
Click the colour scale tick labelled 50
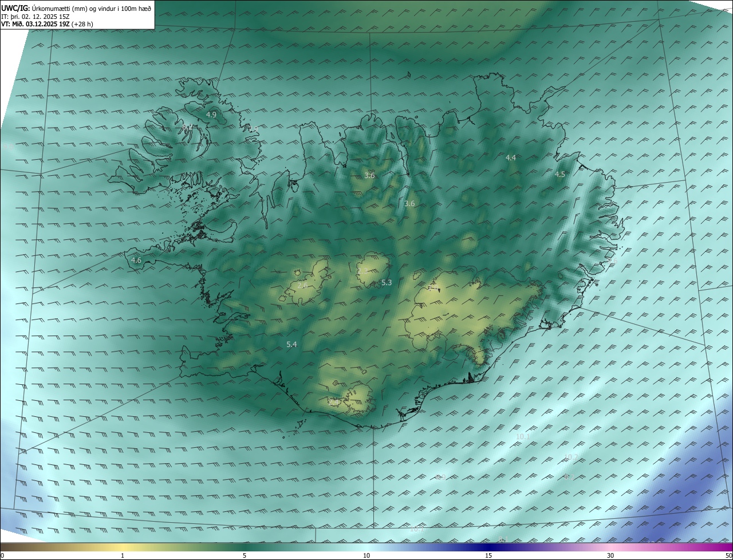pos(728,555)
